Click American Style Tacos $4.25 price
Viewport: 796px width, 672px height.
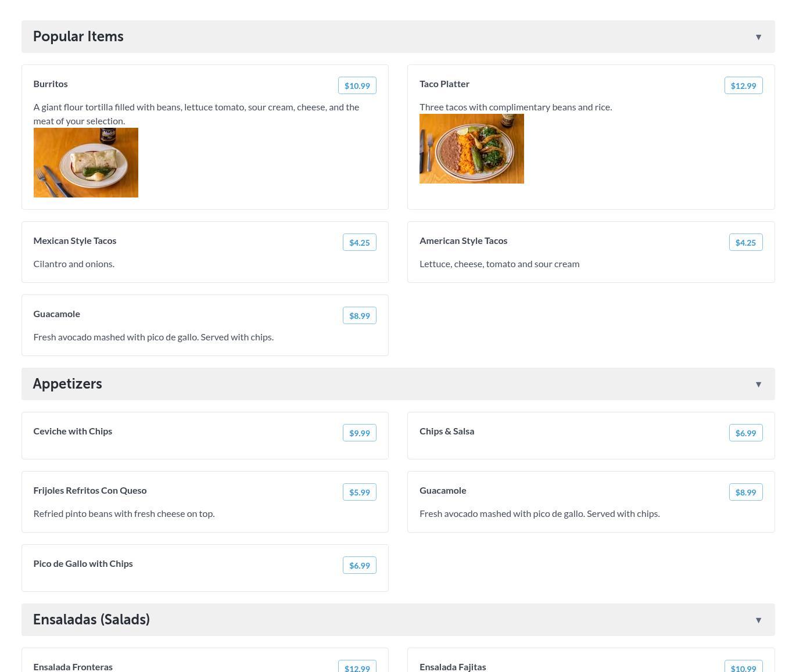pos(745,242)
